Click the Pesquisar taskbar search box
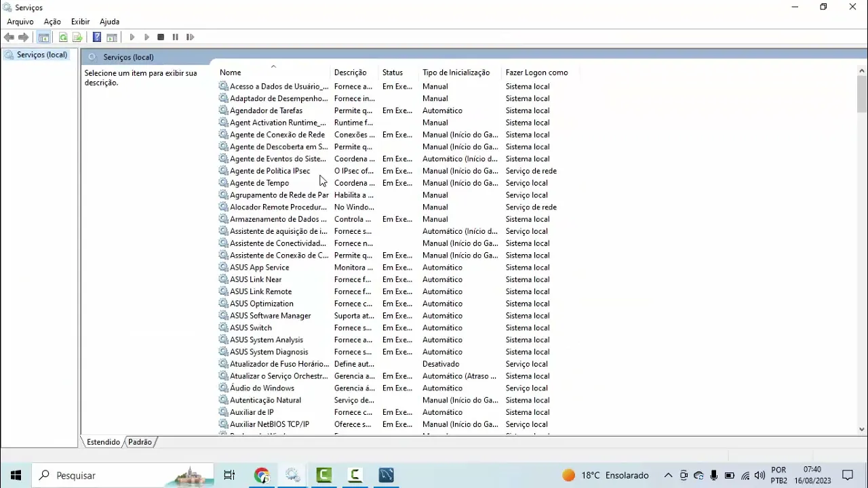The height and width of the screenshot is (488, 868). coord(123,475)
